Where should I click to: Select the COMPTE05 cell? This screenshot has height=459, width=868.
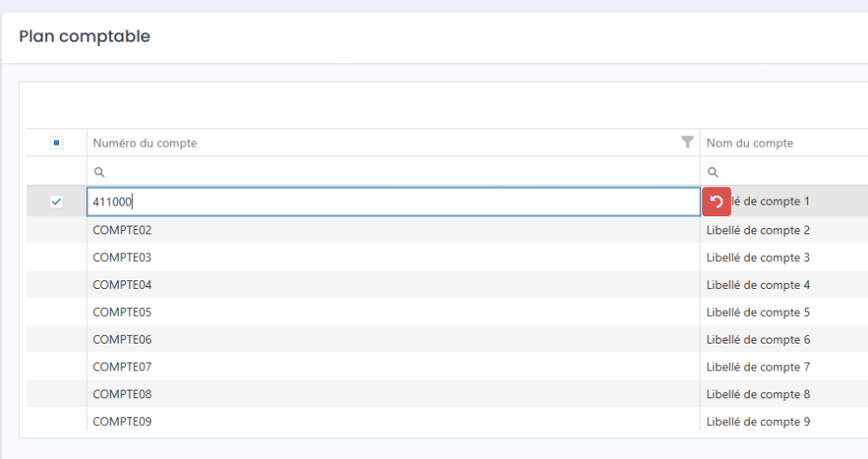(393, 312)
